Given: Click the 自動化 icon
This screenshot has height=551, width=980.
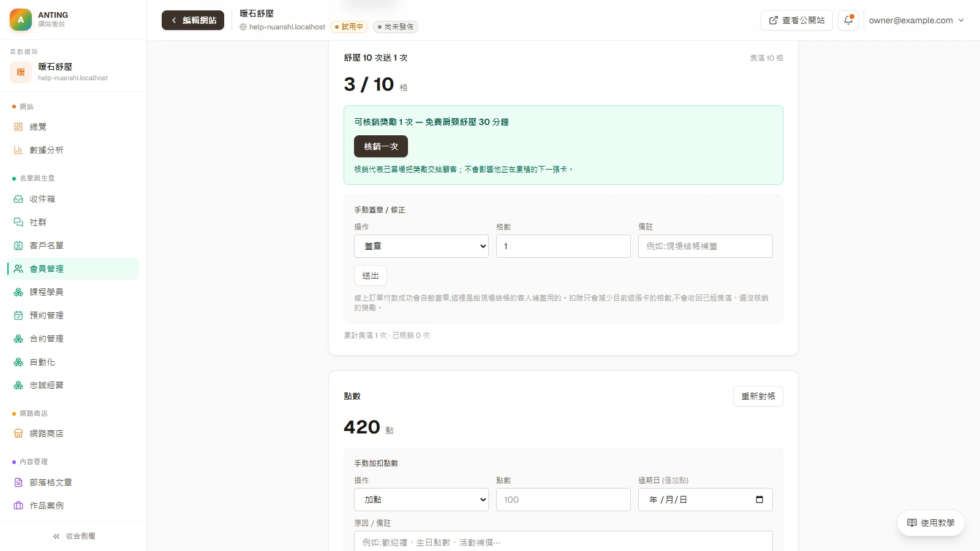Looking at the screenshot, I should 18,362.
